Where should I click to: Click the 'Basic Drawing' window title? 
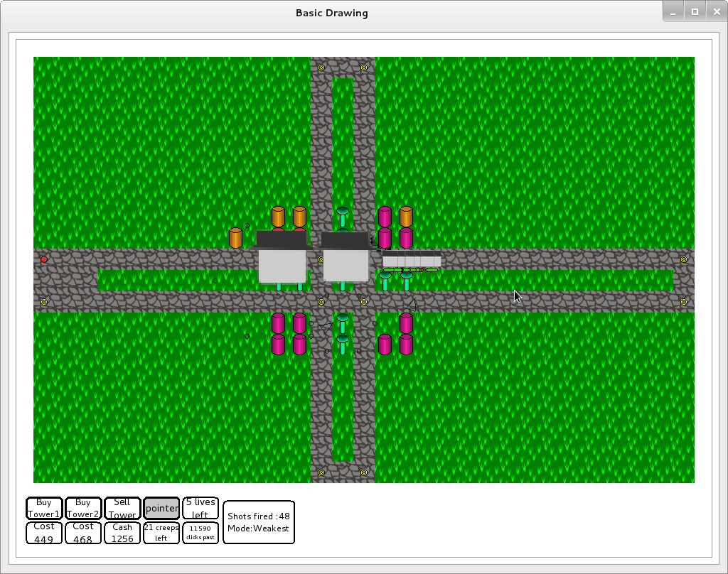pyautogui.click(x=332, y=13)
